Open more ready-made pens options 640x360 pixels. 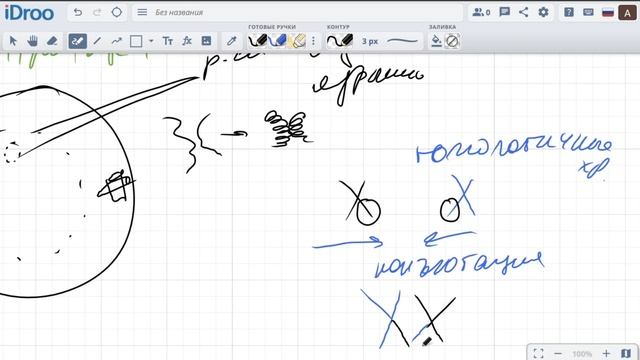(x=313, y=41)
